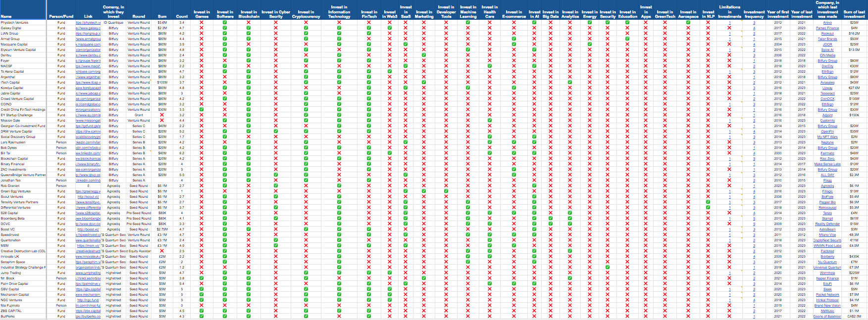868x320 pixels.
Task: Open the Scout Ventures website link
Action: (x=88, y=197)
